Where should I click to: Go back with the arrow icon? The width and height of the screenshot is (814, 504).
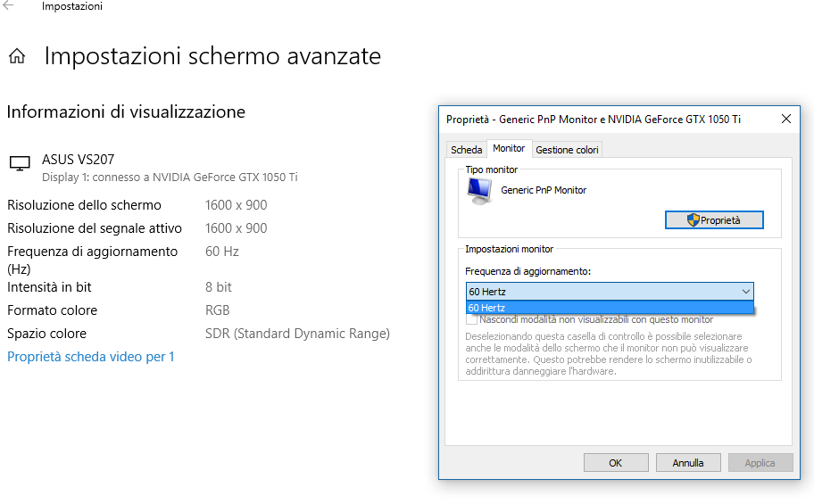[8, 5]
